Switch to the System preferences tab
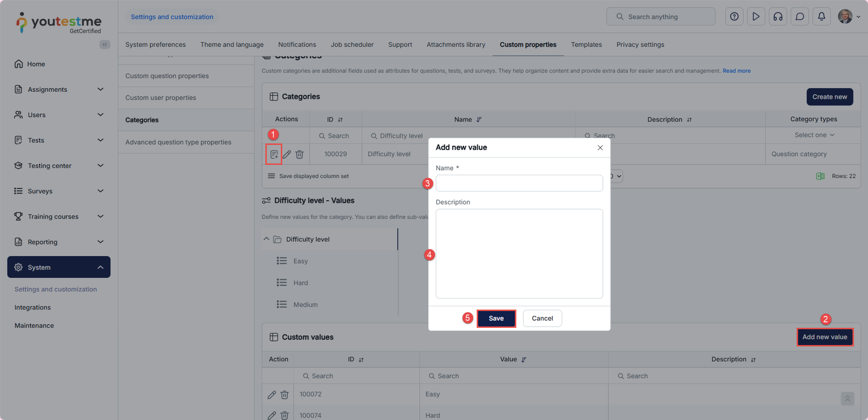Viewport: 868px width, 420px height. tap(156, 45)
